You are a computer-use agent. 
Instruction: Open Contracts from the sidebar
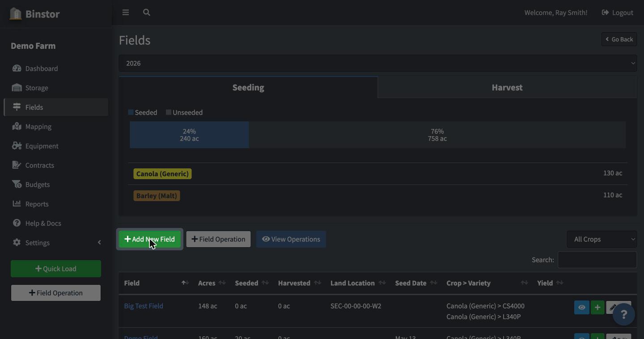[56, 165]
